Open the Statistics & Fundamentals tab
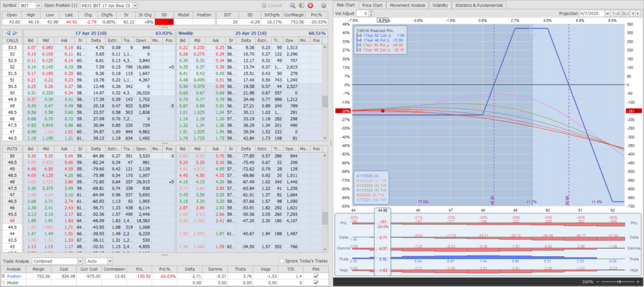The image size is (644, 287). point(479,5)
